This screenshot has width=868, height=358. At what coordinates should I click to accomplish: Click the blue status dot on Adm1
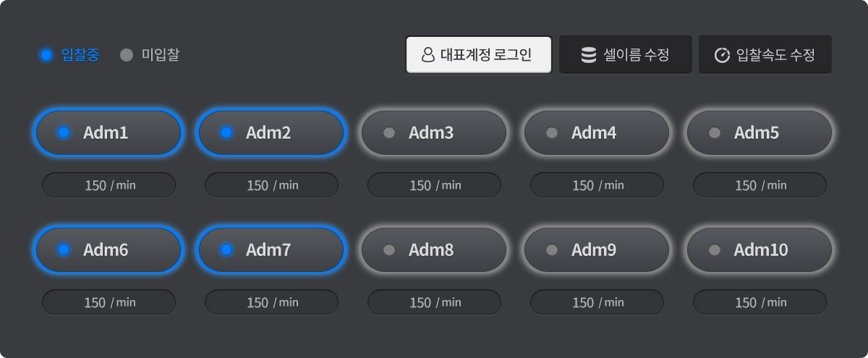[x=64, y=132]
